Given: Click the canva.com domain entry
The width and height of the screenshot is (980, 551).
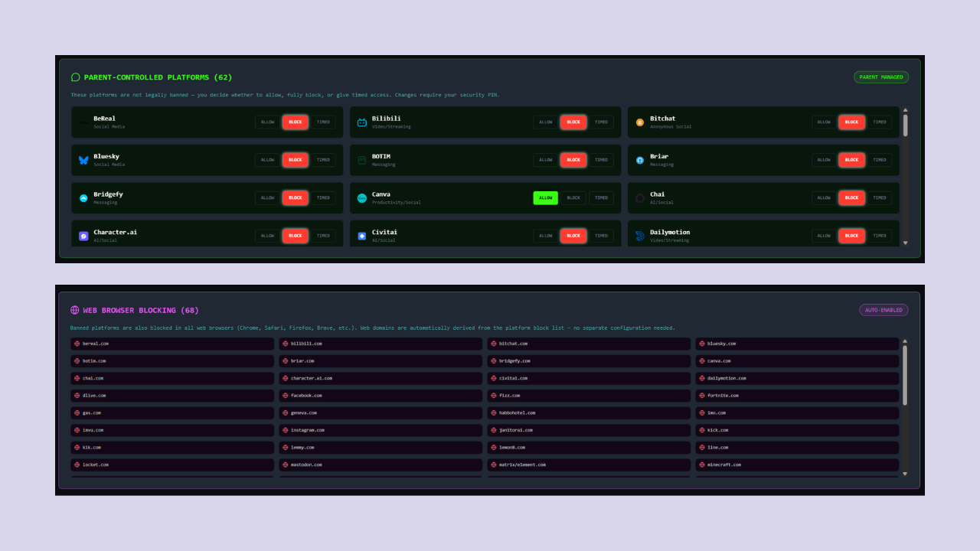Looking at the screenshot, I should coord(797,361).
